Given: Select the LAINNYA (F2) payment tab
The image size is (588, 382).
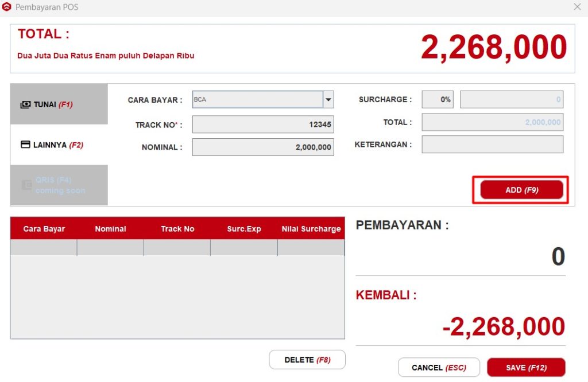Looking at the screenshot, I should pyautogui.click(x=59, y=145).
